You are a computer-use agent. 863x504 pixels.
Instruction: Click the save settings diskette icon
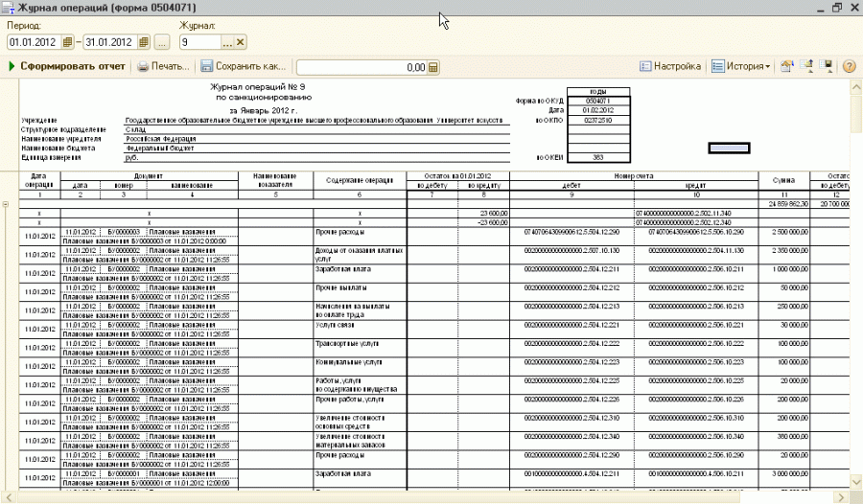pos(827,66)
